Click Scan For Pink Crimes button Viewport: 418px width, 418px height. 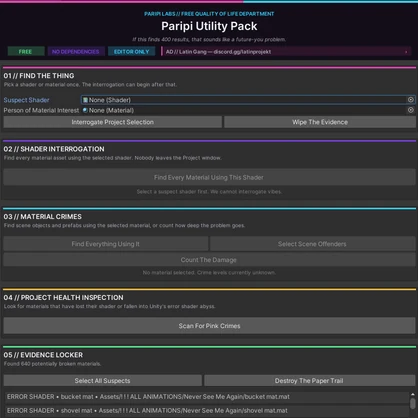pos(209,326)
